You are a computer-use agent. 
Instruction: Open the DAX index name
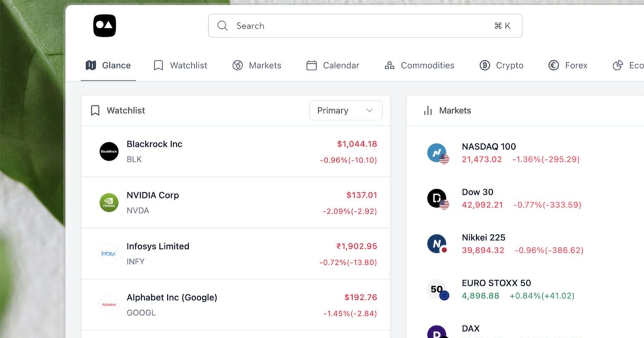[x=471, y=328]
